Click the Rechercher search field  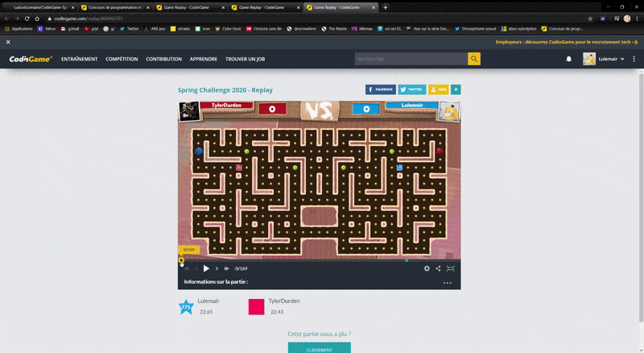click(411, 59)
